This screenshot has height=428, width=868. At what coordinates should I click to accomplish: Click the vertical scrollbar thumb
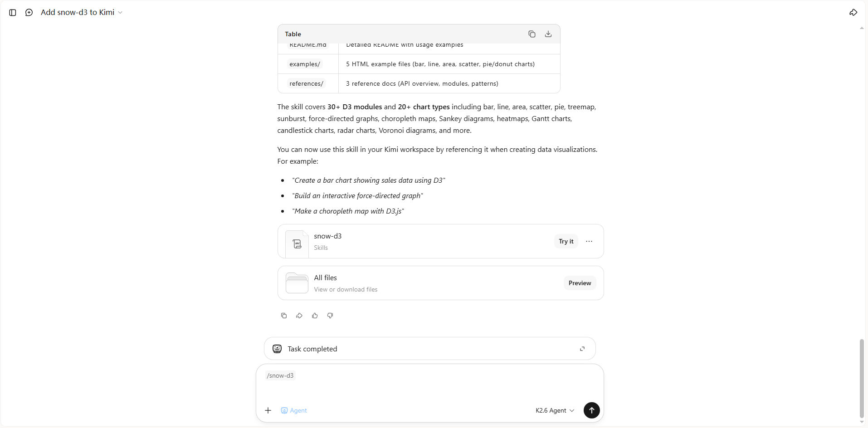862,379
